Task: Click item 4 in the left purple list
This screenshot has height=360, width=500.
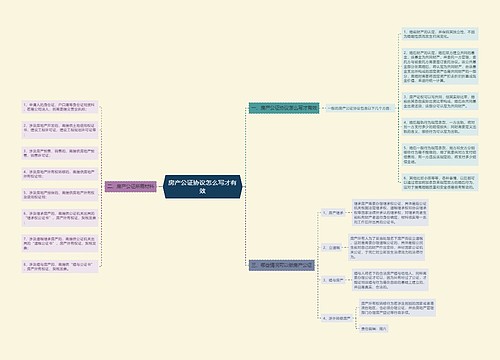Action: click(x=60, y=174)
